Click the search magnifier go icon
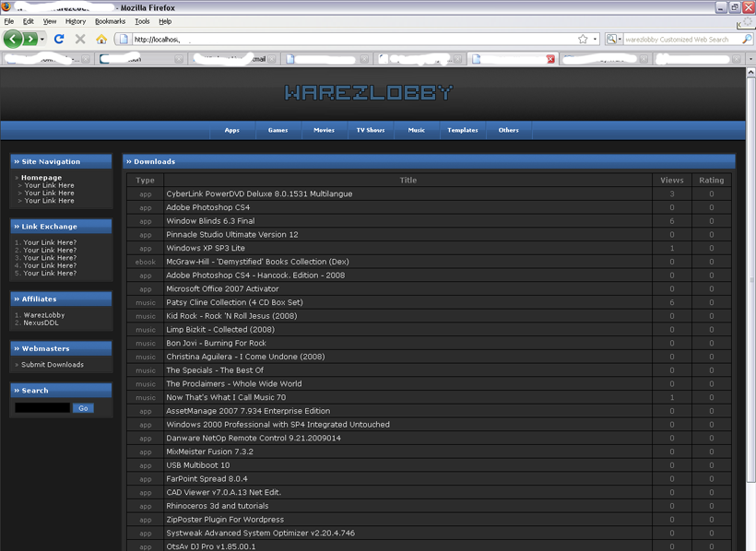 (747, 39)
